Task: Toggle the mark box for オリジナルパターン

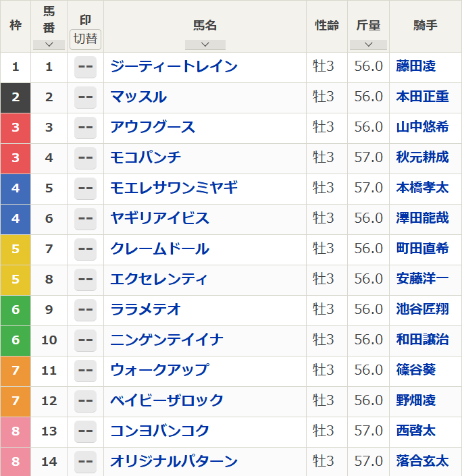Action: pyautogui.click(x=85, y=461)
